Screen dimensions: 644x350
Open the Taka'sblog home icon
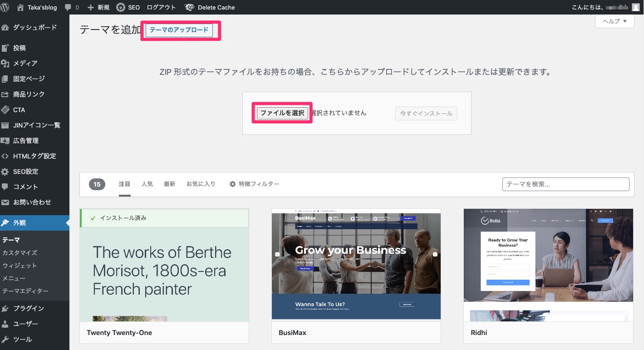click(20, 7)
